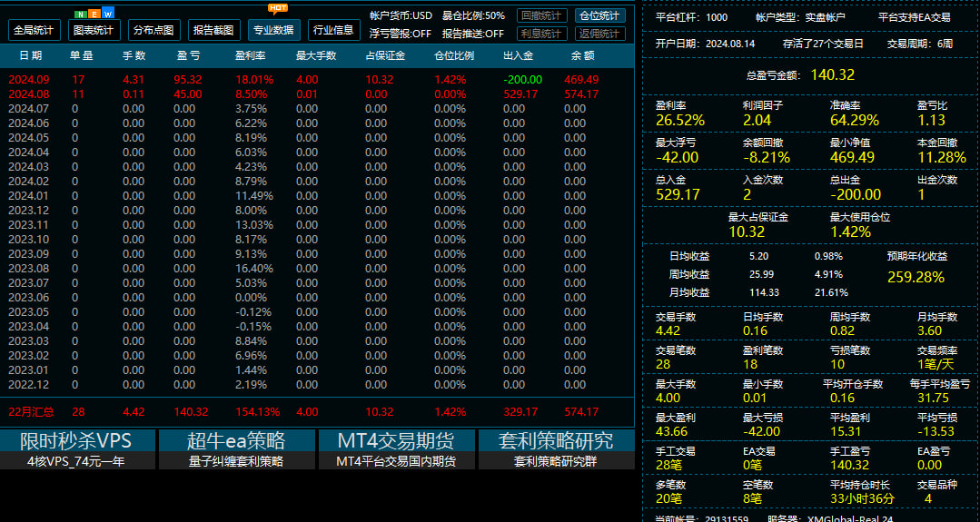The width and height of the screenshot is (980, 522).
Task: Change the 暴仓比例 50% setting
Action: (474, 15)
